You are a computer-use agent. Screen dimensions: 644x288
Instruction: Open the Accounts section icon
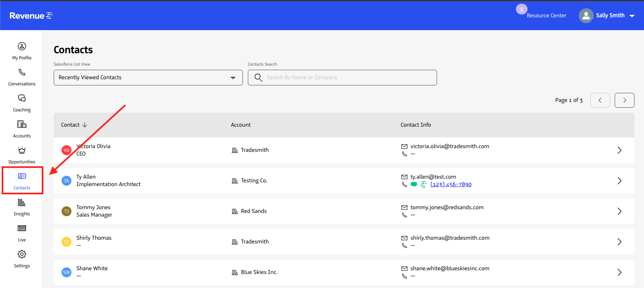coord(21,124)
